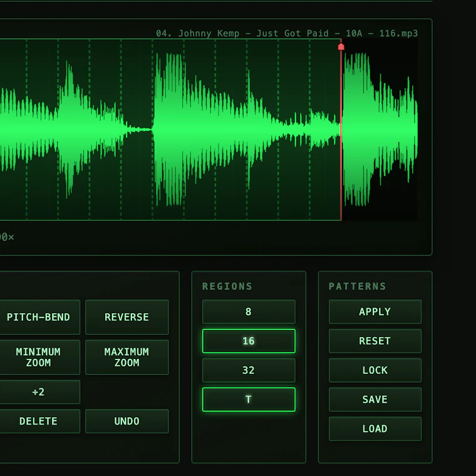The height and width of the screenshot is (476, 476).
Task: Reverse the selected audio region
Action: point(127,317)
